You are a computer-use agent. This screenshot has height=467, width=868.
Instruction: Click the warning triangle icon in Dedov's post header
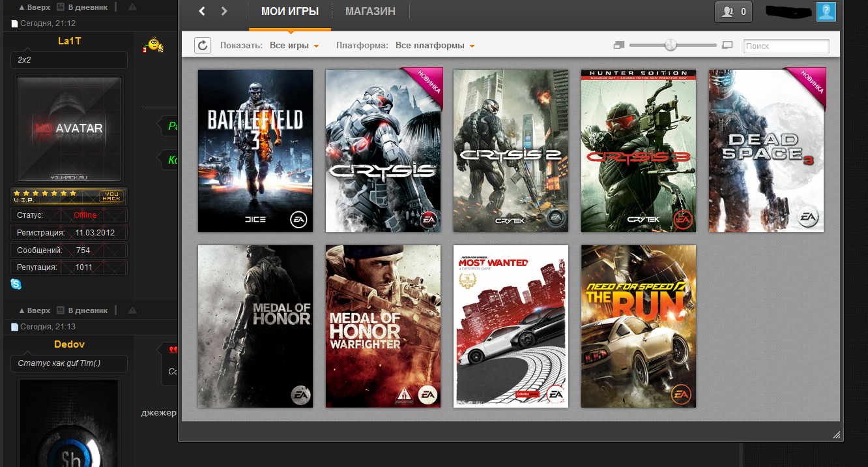132,310
